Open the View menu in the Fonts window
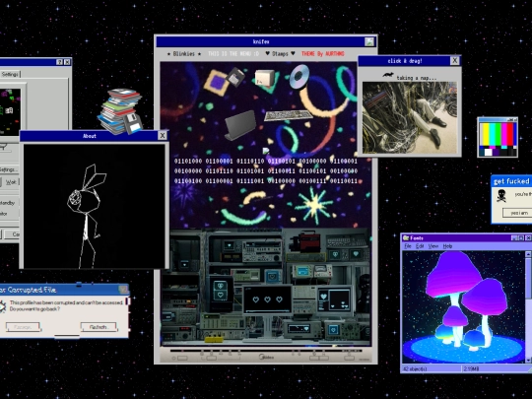The image size is (532, 399). pyautogui.click(x=433, y=246)
